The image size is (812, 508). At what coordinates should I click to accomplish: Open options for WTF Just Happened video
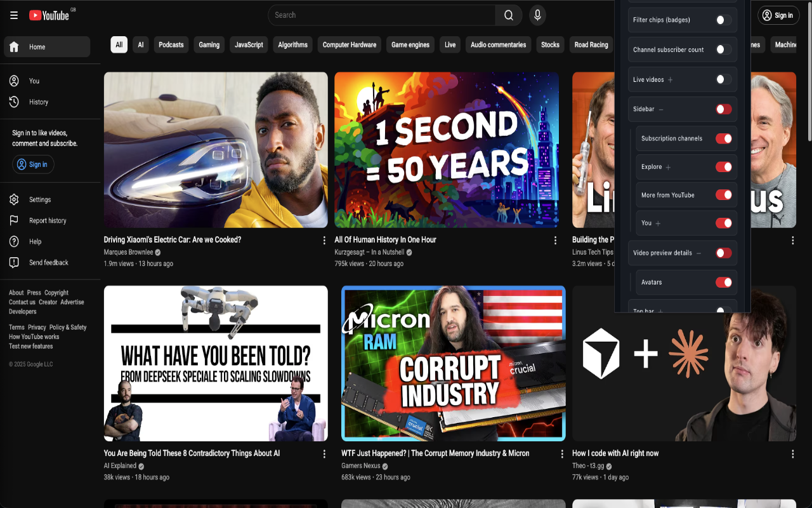click(x=561, y=454)
